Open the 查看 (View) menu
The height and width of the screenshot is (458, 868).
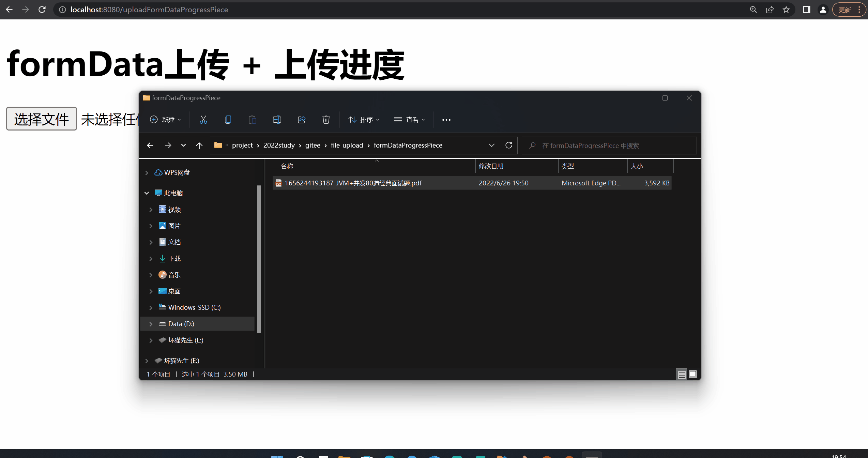point(410,120)
